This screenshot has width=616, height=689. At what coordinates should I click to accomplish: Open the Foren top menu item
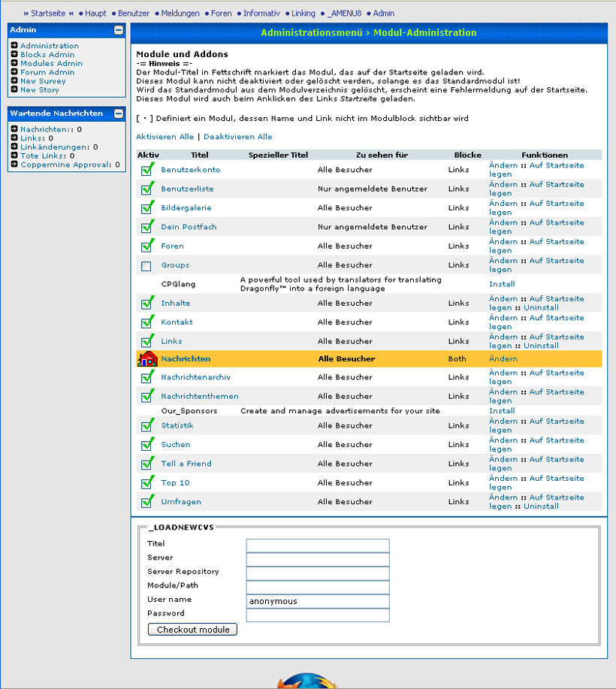click(x=221, y=14)
